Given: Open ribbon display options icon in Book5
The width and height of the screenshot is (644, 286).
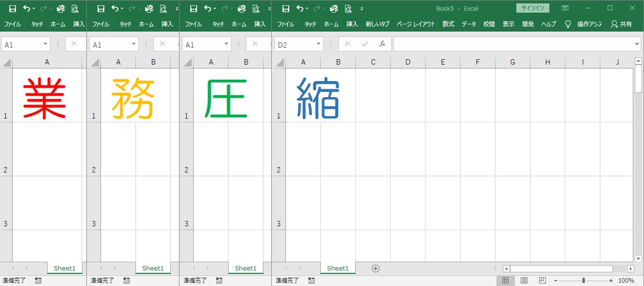Looking at the screenshot, I should (x=565, y=8).
